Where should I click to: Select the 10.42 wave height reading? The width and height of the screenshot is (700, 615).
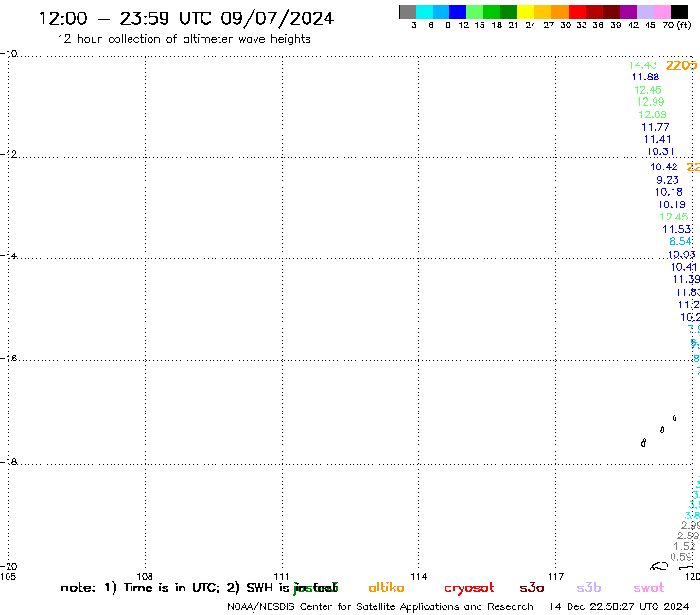click(664, 167)
